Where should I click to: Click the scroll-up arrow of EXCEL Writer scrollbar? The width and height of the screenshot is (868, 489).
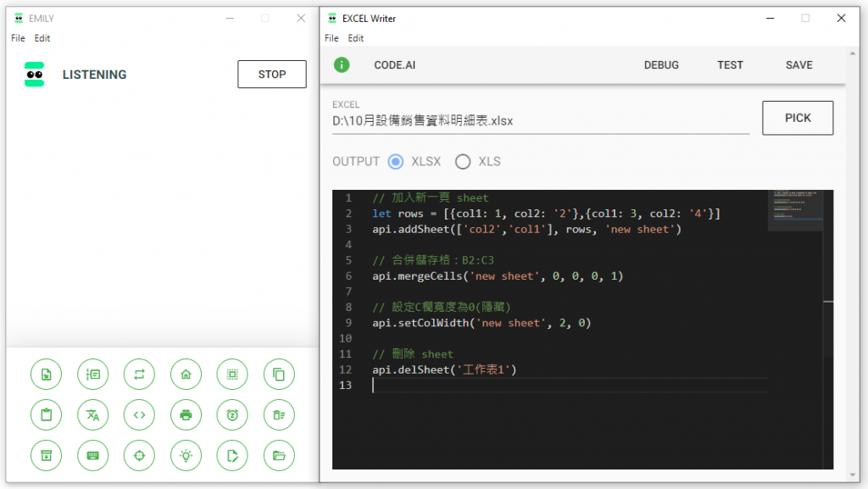pos(853,53)
